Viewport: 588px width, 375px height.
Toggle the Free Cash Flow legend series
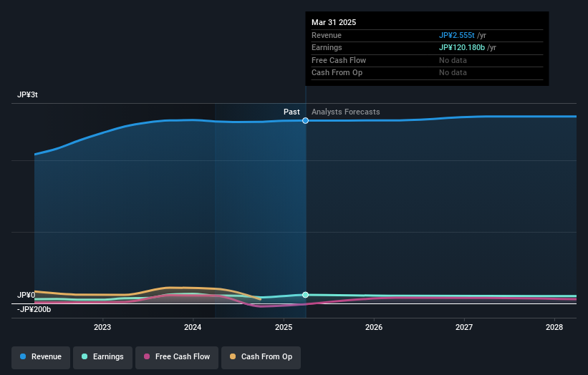[177, 356]
